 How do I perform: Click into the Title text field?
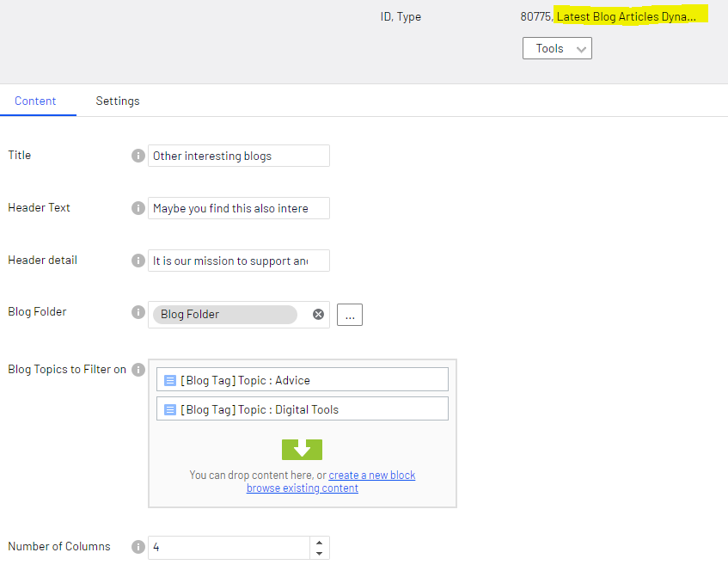238,156
